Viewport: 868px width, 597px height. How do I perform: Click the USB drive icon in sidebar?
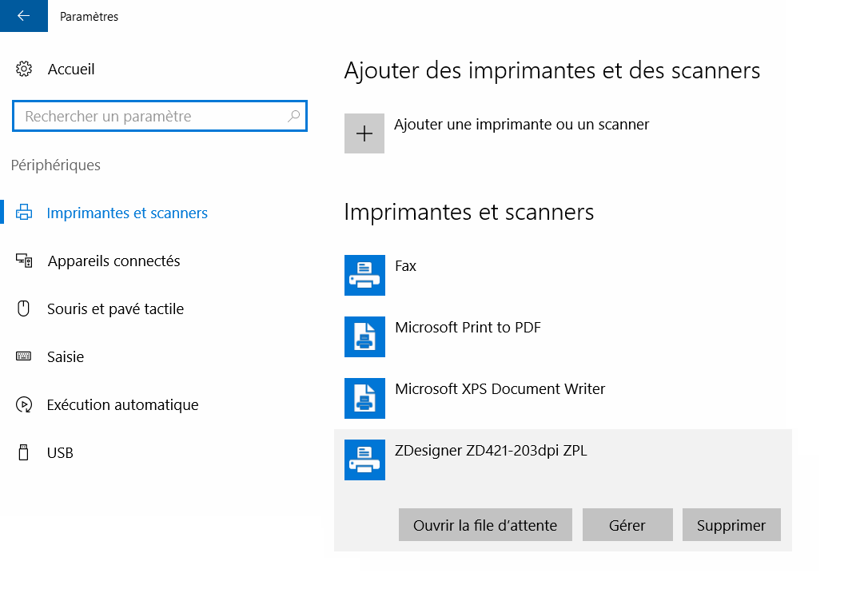click(x=24, y=453)
